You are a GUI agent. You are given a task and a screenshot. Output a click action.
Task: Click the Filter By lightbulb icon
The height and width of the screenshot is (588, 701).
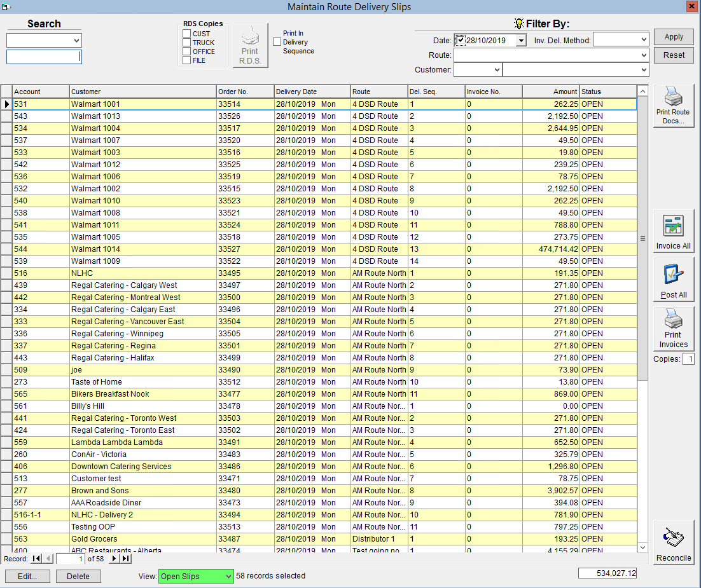[x=518, y=24]
